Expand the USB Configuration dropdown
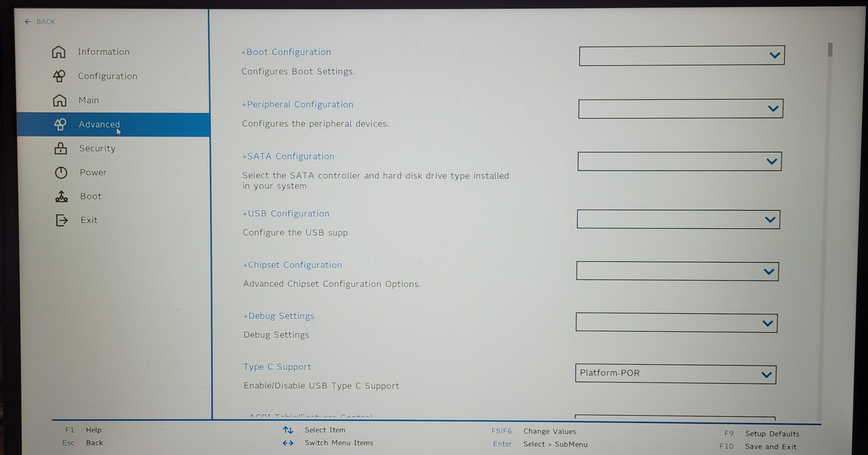The image size is (868, 455). (x=678, y=219)
